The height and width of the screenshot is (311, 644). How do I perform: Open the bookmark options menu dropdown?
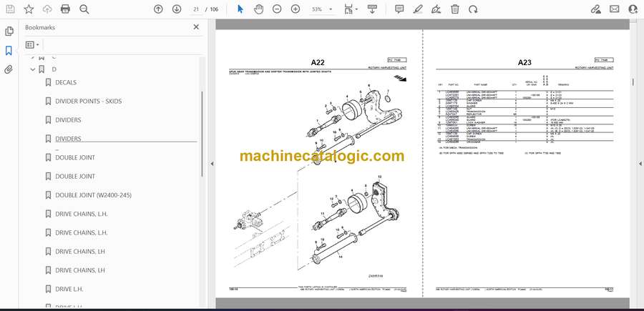pyautogui.click(x=32, y=45)
